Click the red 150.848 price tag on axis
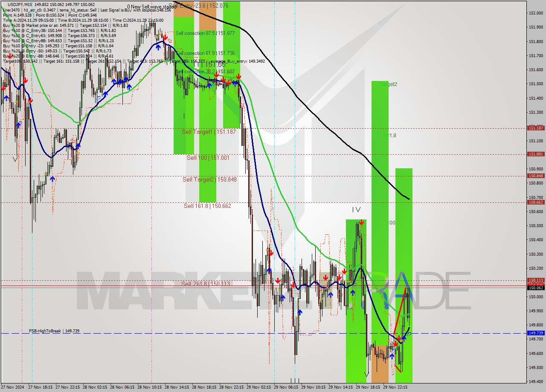This screenshot has width=546, height=392. click(536, 176)
